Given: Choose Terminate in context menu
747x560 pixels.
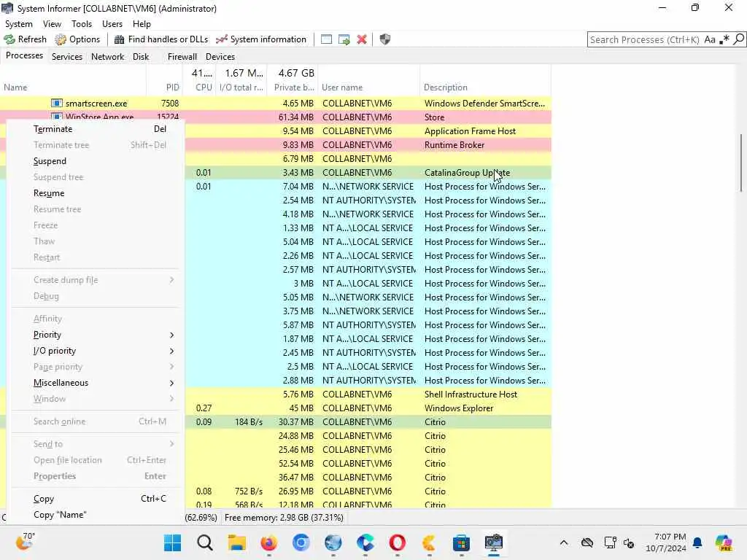Looking at the screenshot, I should 96,129.
